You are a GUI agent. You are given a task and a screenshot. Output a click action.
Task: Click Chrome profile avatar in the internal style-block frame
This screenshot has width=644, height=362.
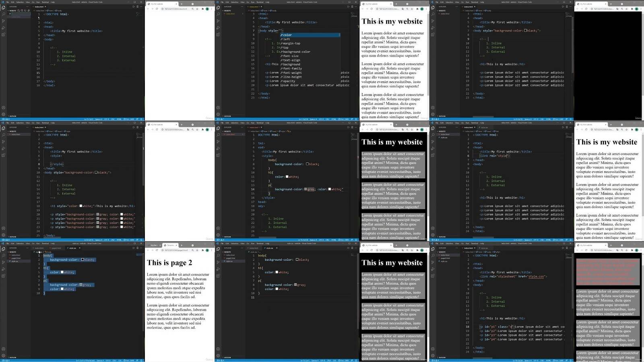click(x=421, y=129)
